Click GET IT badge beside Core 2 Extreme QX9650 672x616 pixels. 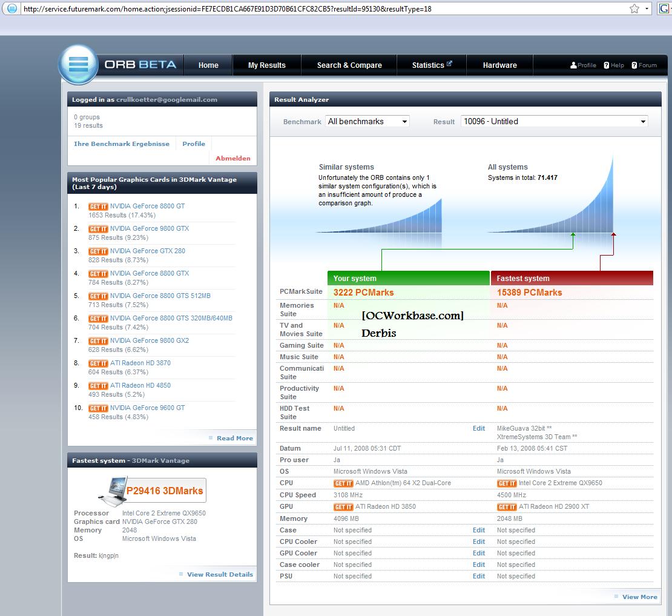click(507, 483)
